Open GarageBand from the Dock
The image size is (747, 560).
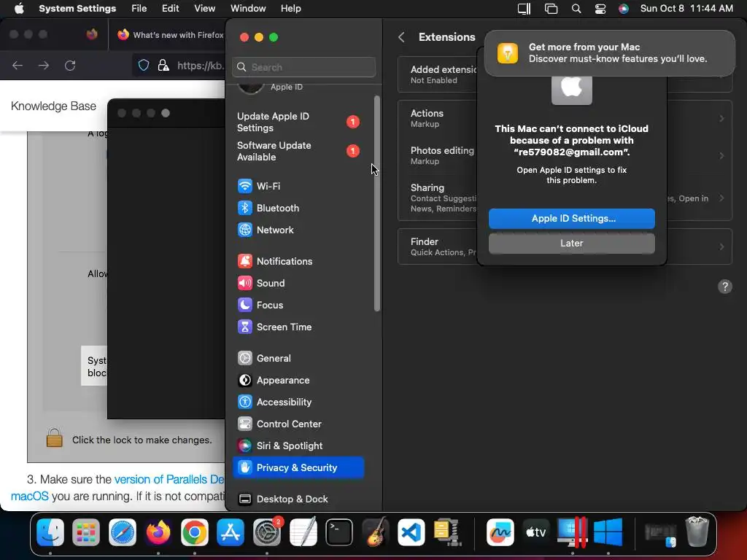[375, 532]
